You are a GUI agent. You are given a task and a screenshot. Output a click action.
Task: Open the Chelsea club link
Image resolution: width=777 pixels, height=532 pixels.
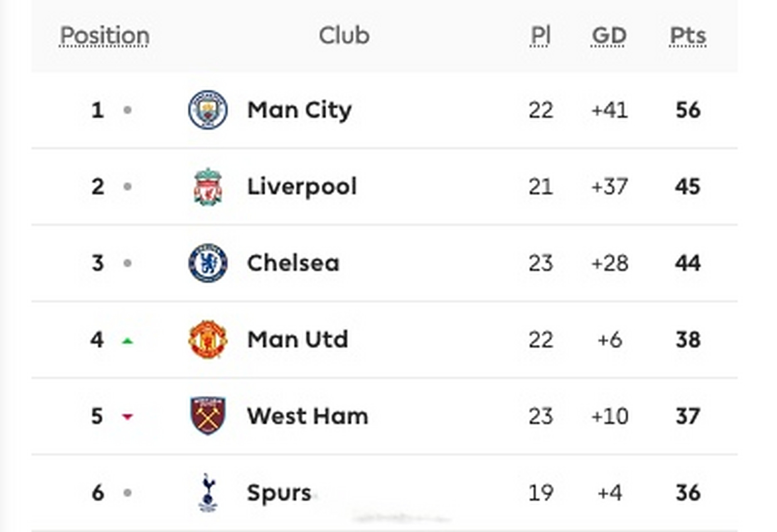click(x=293, y=263)
